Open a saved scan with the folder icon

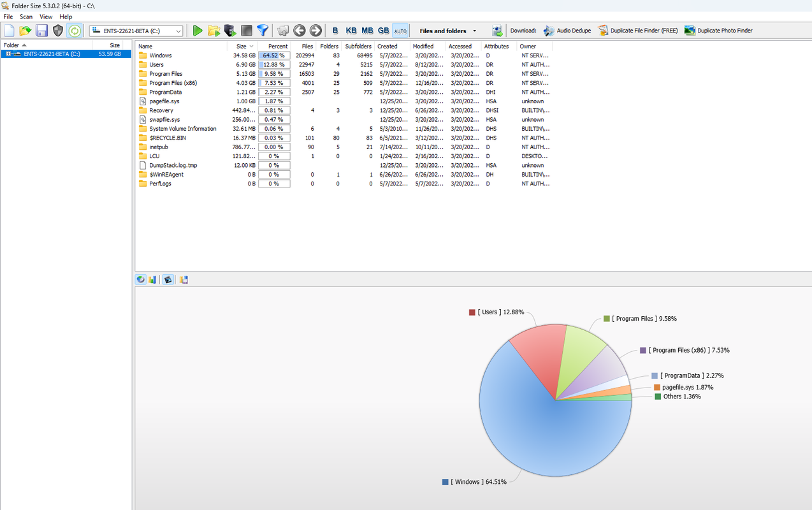25,31
